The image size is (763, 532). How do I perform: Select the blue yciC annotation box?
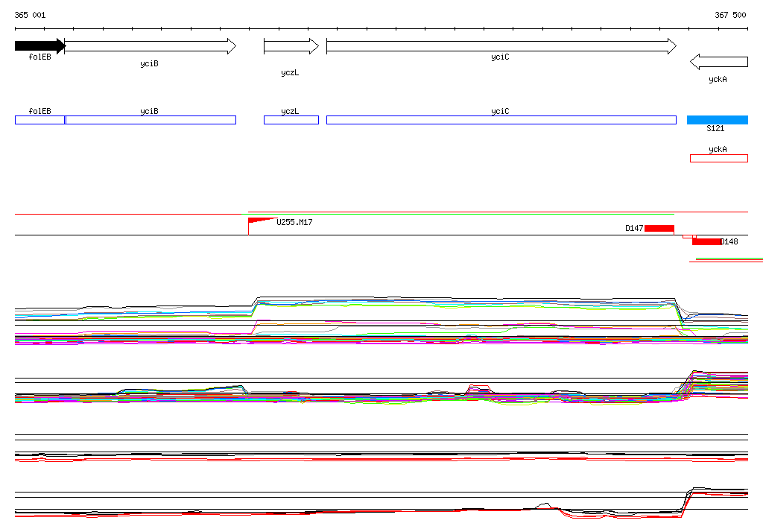click(x=501, y=120)
